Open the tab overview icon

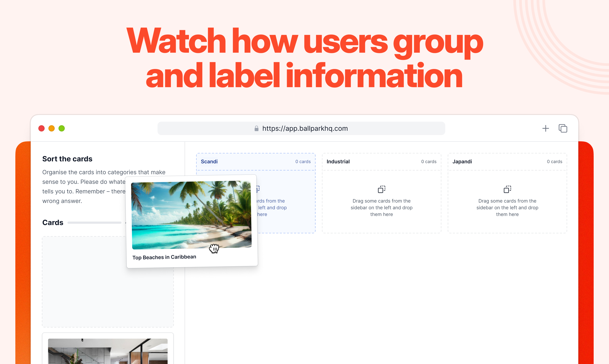click(563, 128)
